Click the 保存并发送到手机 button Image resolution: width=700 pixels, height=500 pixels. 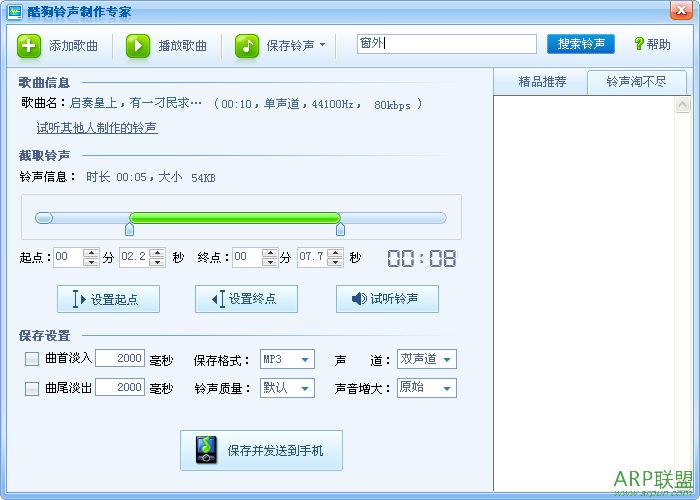(x=262, y=450)
